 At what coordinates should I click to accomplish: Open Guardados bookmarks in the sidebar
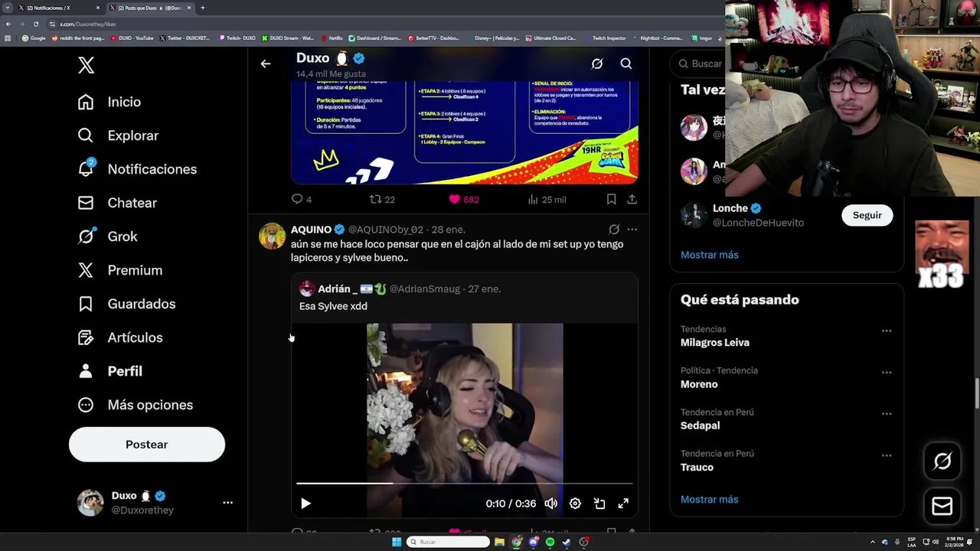point(126,304)
